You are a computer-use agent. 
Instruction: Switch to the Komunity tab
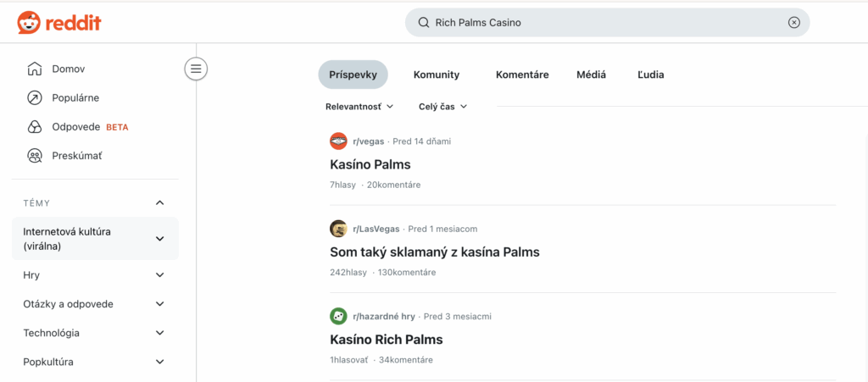437,75
